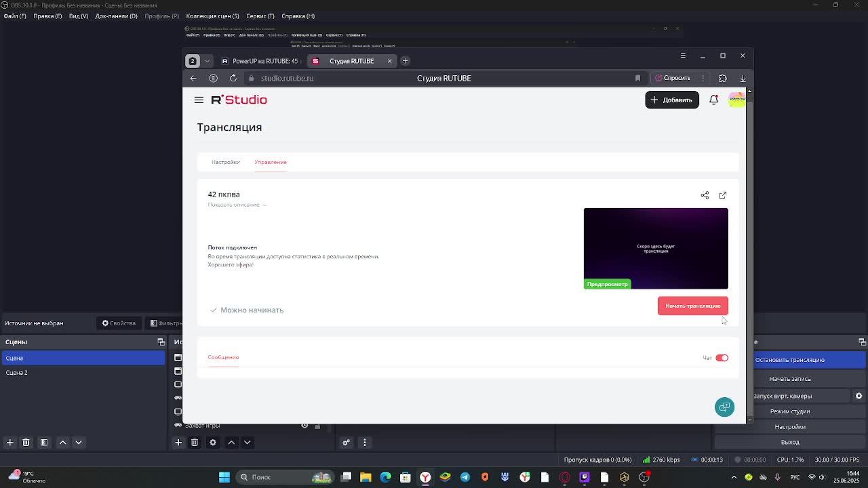This screenshot has width=868, height=488.
Task: Click the Добавить button
Action: [672, 100]
